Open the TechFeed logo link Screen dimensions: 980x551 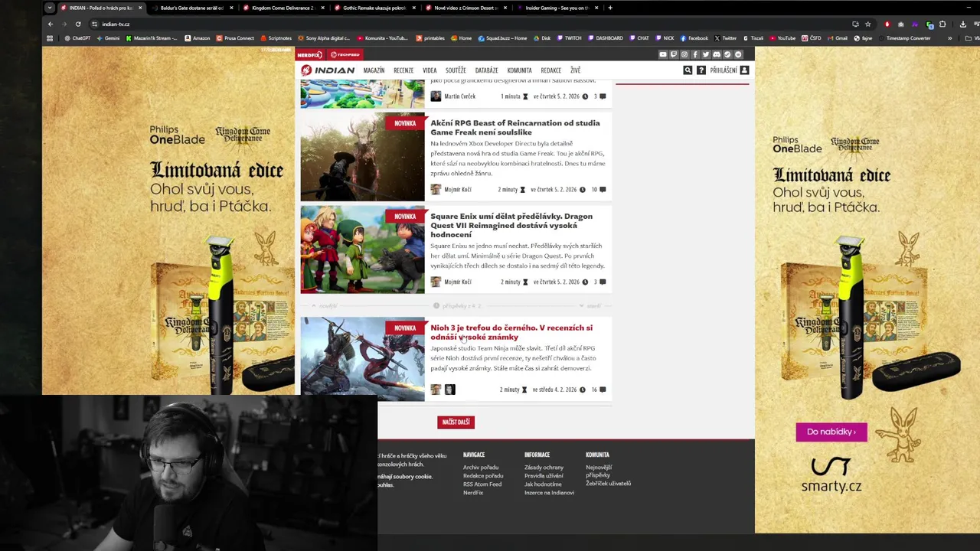[x=345, y=54]
